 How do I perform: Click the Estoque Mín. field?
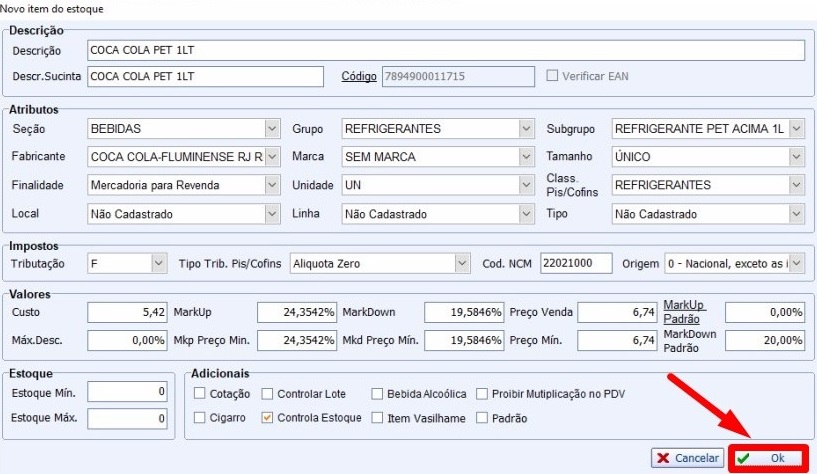[127, 391]
